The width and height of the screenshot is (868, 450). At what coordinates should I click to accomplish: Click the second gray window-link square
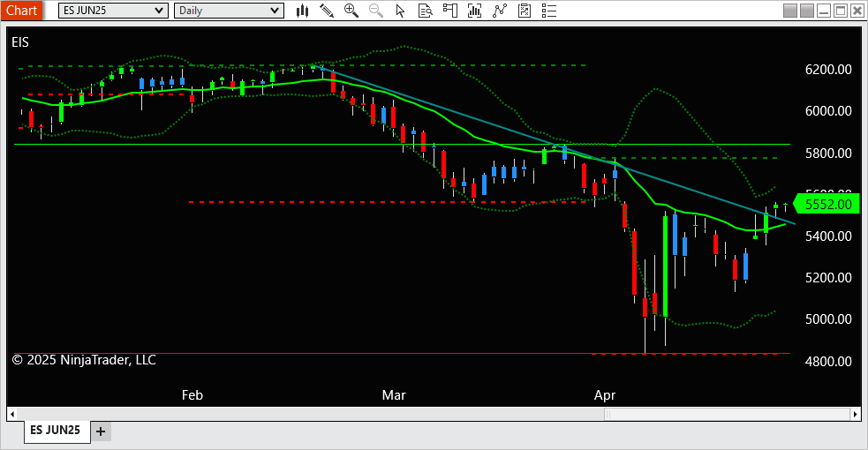807,11
